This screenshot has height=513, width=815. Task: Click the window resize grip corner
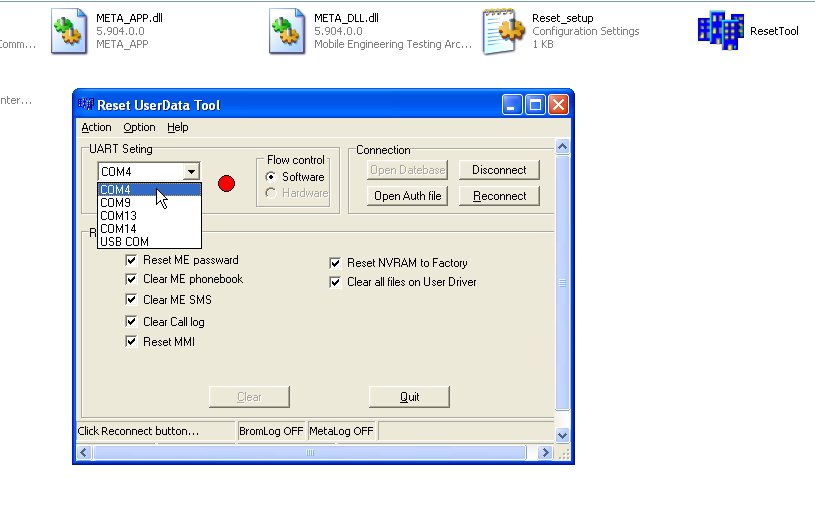[563, 453]
